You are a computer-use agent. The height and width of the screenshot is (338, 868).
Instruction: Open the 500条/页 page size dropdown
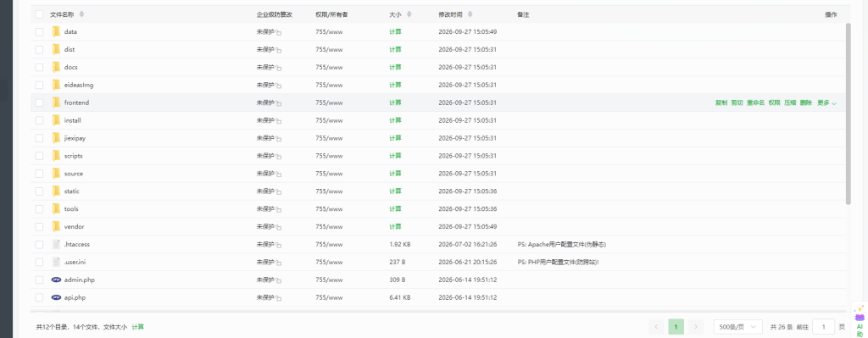click(738, 327)
